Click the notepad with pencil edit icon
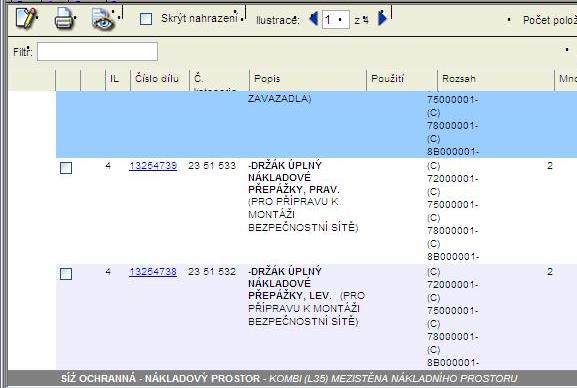Image resolution: width=577 pixels, height=388 pixels. click(26, 18)
